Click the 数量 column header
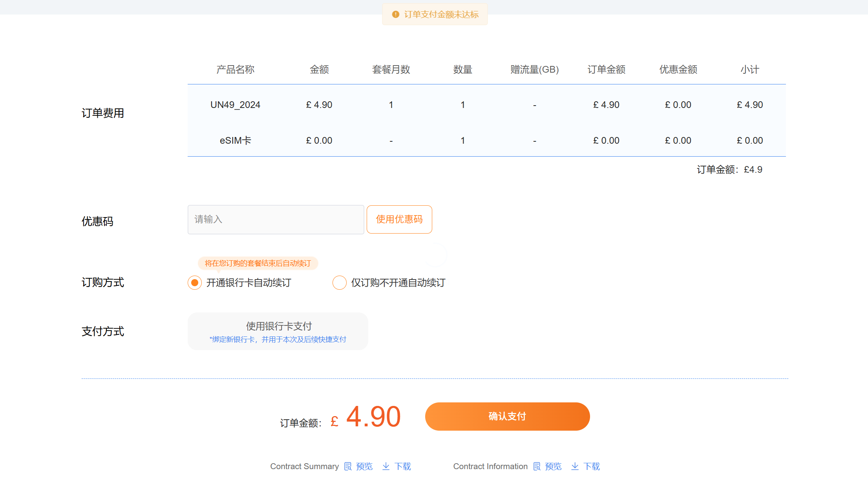This screenshot has width=868, height=497. pyautogui.click(x=463, y=69)
